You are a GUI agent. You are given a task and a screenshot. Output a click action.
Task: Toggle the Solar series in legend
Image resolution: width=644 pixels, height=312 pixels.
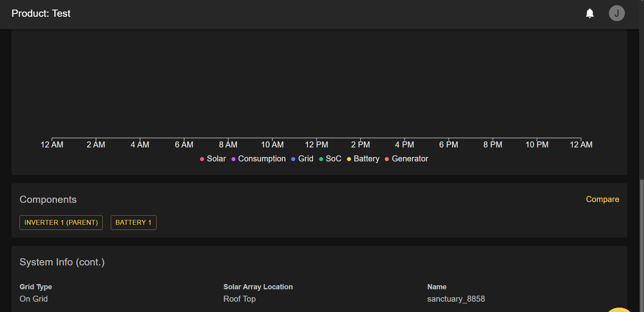[x=213, y=159]
